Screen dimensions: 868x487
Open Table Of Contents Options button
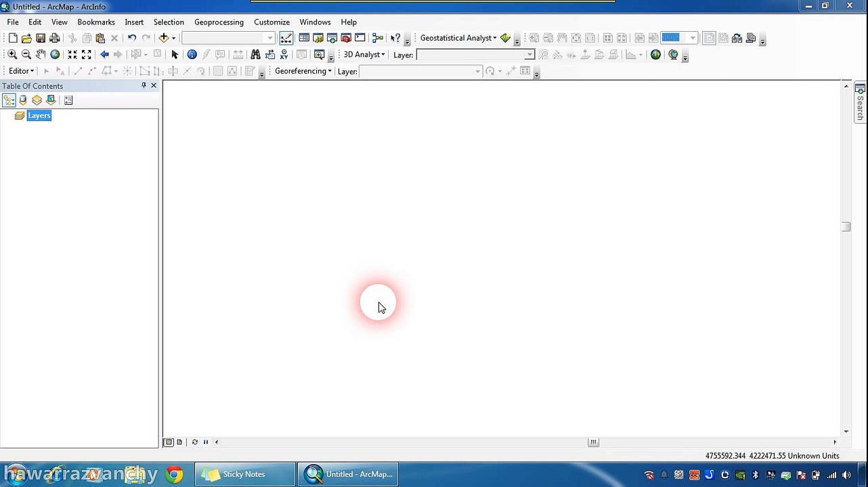click(68, 100)
